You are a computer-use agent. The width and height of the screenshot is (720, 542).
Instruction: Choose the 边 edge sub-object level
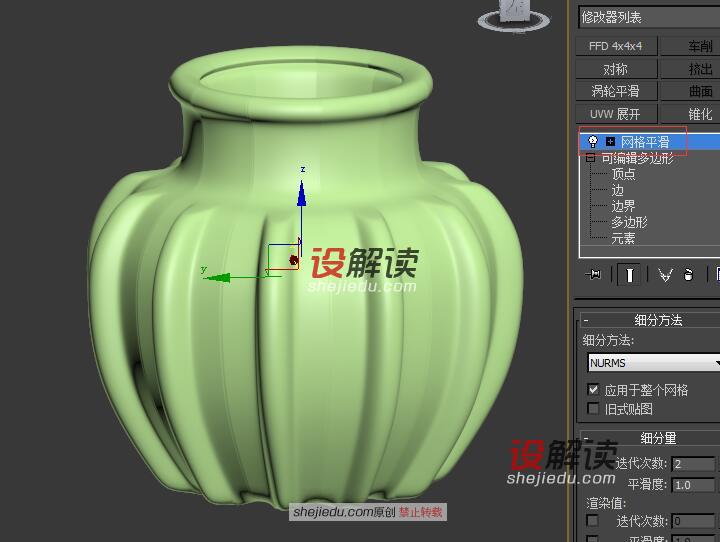617,190
